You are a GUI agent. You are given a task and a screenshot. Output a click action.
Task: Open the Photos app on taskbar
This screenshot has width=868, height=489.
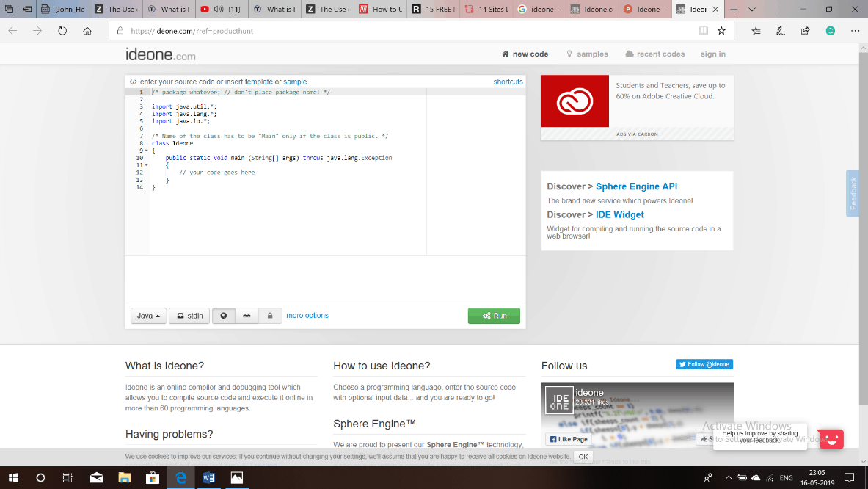pos(236,478)
